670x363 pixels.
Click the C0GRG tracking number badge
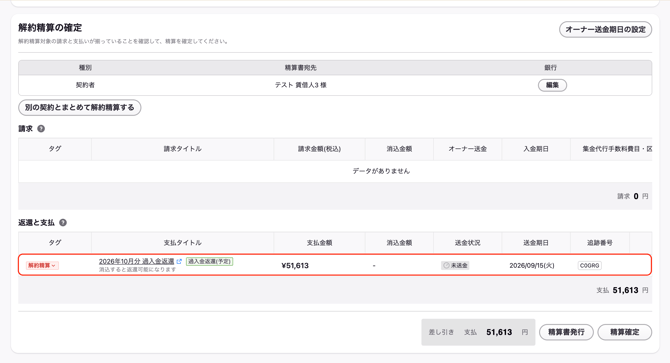click(590, 265)
